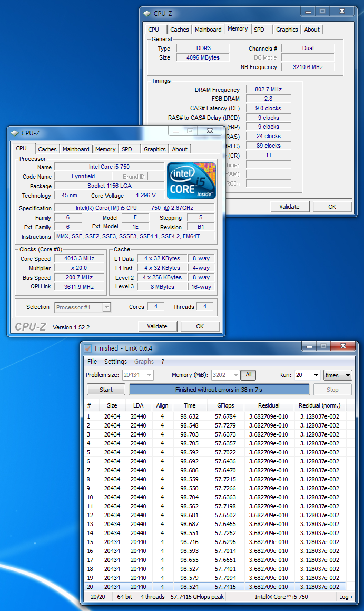Click the CPU-Z CPU window title icon
This screenshot has width=364, height=611.
pyautogui.click(x=15, y=133)
